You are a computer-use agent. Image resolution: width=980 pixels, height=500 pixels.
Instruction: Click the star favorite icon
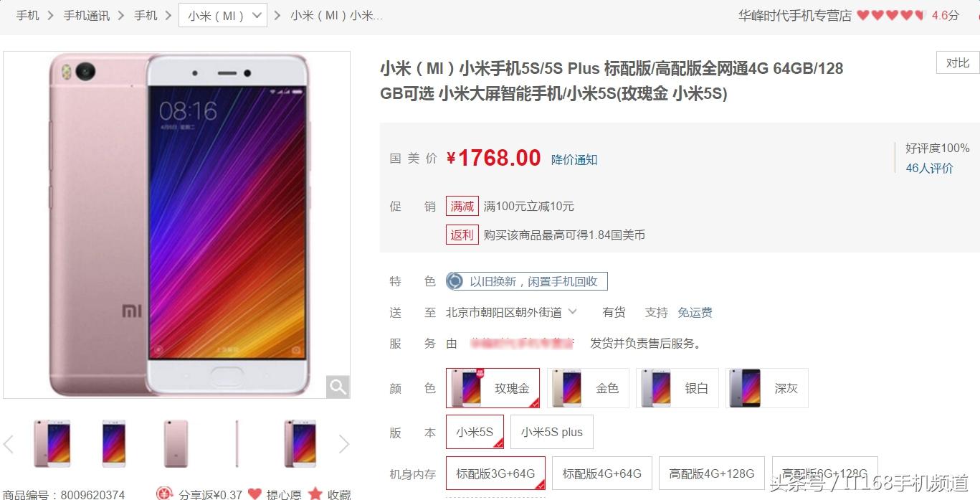tap(315, 494)
